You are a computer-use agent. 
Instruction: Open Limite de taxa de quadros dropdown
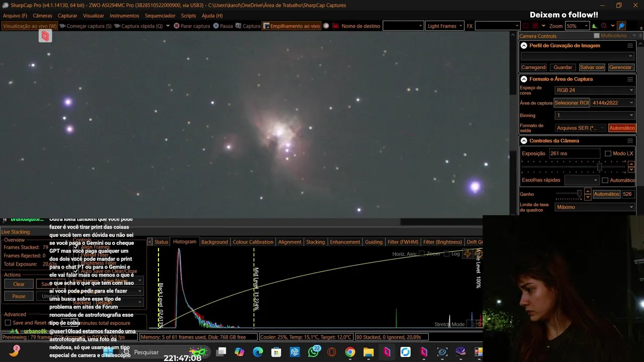click(x=595, y=207)
